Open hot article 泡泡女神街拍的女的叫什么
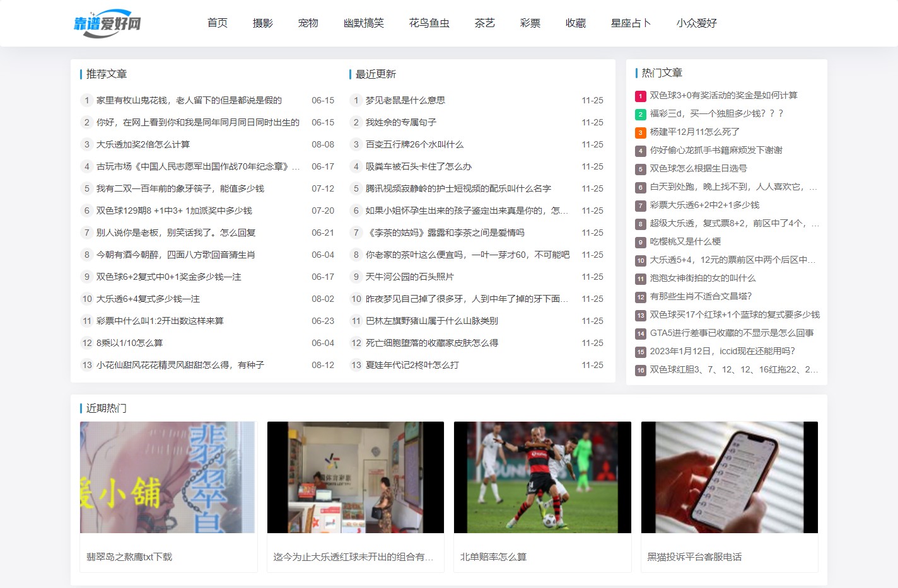The image size is (898, 588). (703, 278)
